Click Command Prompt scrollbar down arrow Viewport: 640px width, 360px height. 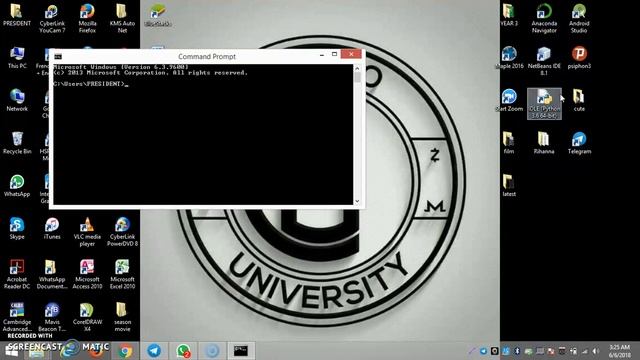[x=357, y=201]
